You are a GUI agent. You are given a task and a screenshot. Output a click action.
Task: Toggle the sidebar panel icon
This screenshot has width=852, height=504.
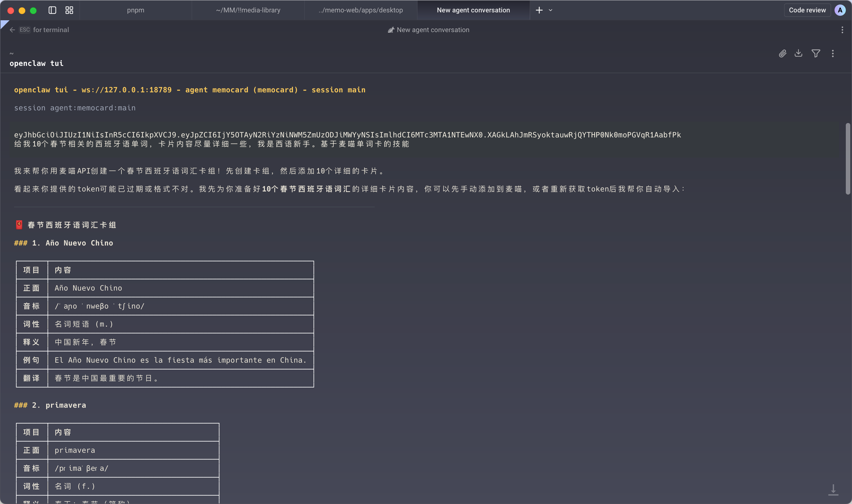coord(52,10)
